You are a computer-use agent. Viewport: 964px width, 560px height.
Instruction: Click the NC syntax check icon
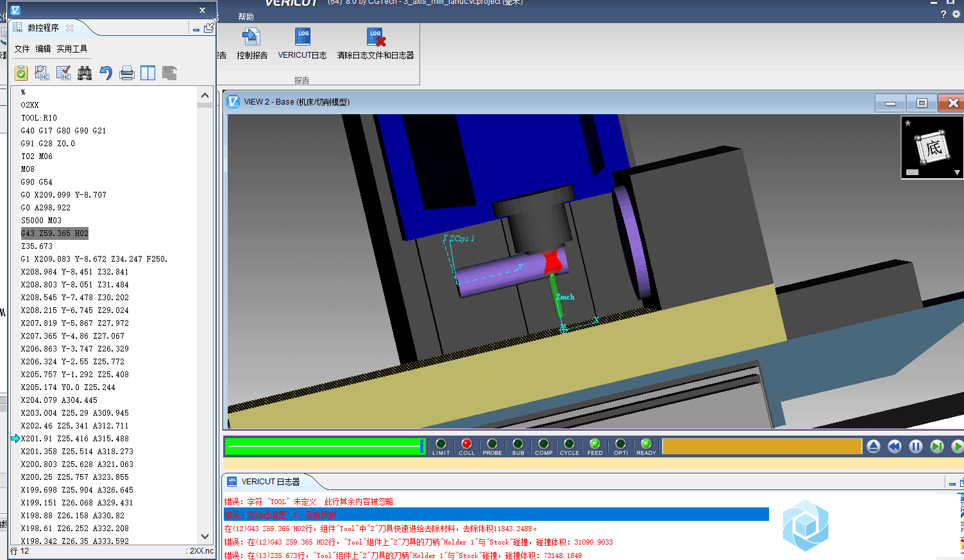(63, 73)
